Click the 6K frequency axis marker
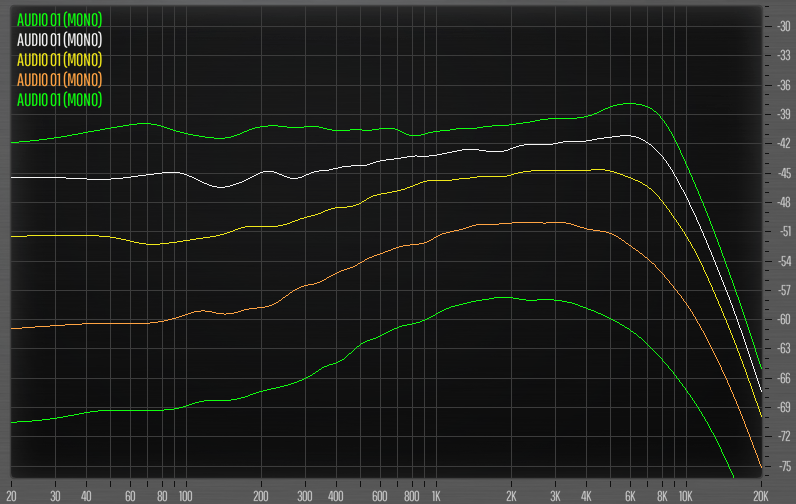 point(630,496)
